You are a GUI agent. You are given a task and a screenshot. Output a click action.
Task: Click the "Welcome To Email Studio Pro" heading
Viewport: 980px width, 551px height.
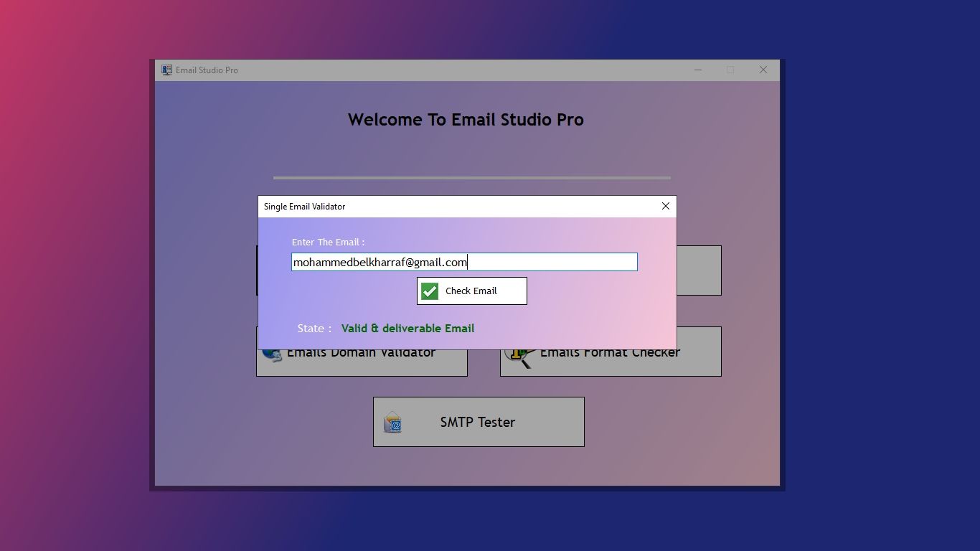click(x=466, y=120)
